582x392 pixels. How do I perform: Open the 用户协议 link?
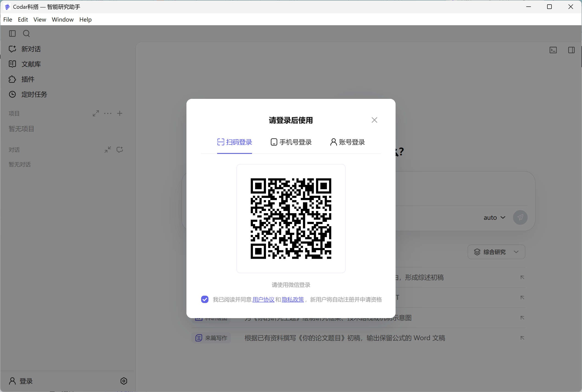click(263, 300)
